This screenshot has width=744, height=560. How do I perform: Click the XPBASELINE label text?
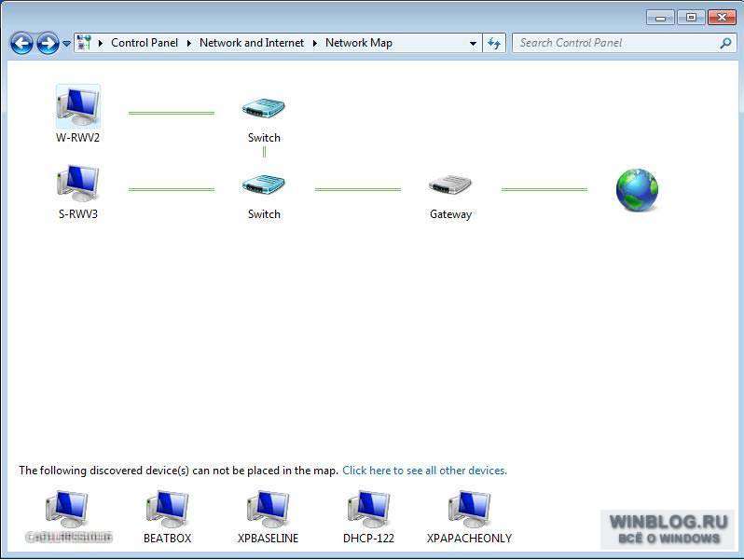coord(269,539)
